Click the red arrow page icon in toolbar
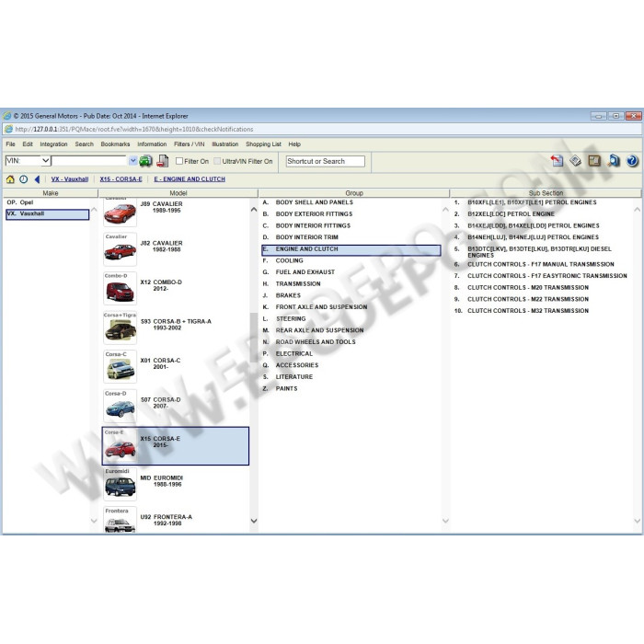 point(557,161)
